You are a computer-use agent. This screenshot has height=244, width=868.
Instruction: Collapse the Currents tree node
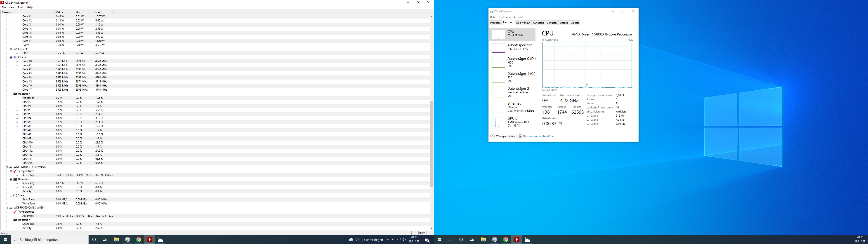(x=11, y=49)
